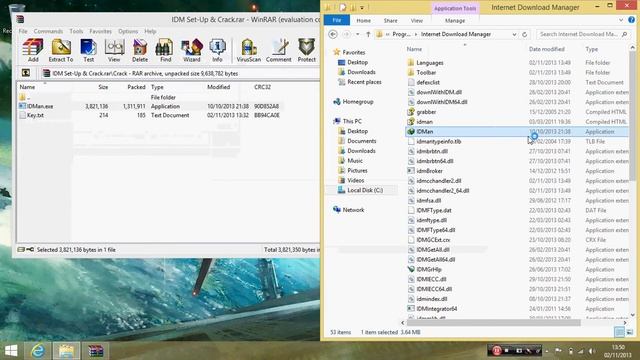Screen dimensions: 640x360
Task: Select the Languages folder in Explorer
Action: tap(430, 62)
